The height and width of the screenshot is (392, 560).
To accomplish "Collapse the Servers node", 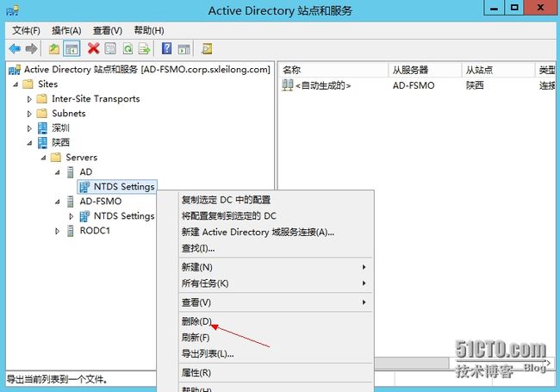I will click(44, 158).
